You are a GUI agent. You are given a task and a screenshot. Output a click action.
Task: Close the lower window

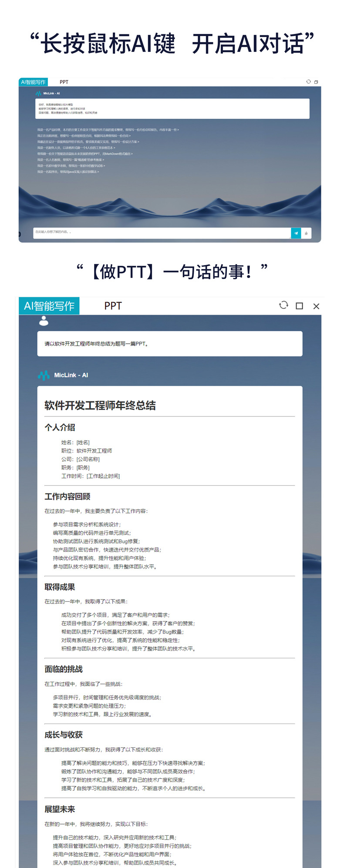[316, 306]
